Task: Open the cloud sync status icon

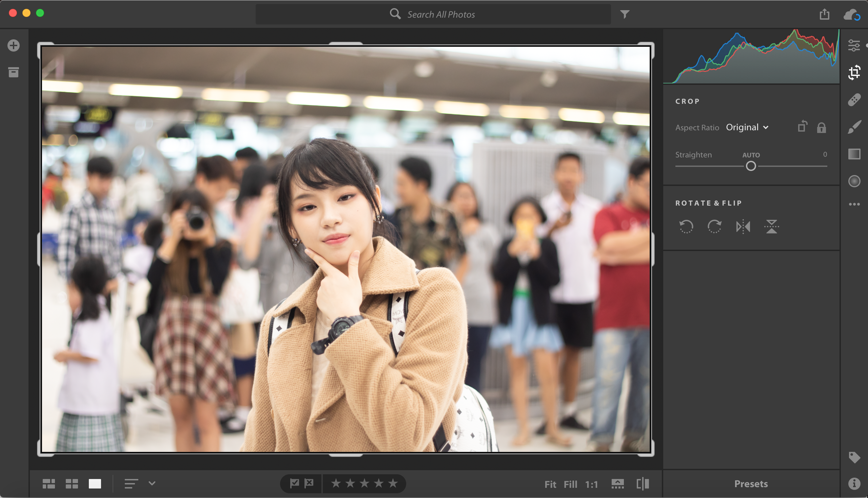Action: (x=851, y=15)
